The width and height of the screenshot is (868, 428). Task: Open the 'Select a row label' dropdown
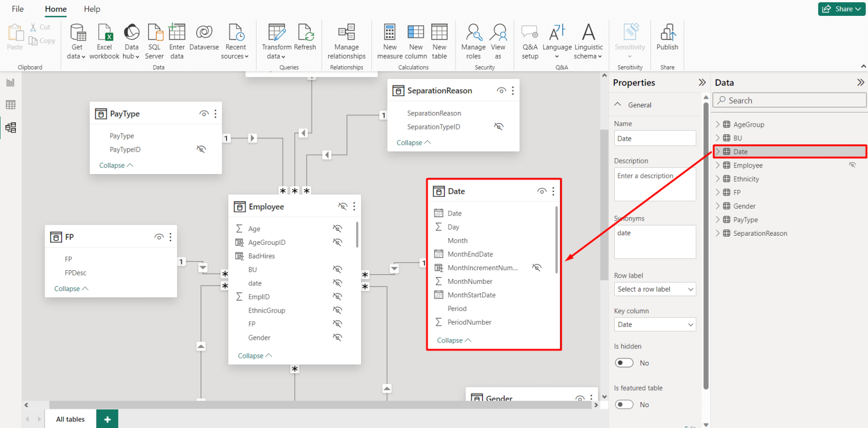tap(655, 289)
